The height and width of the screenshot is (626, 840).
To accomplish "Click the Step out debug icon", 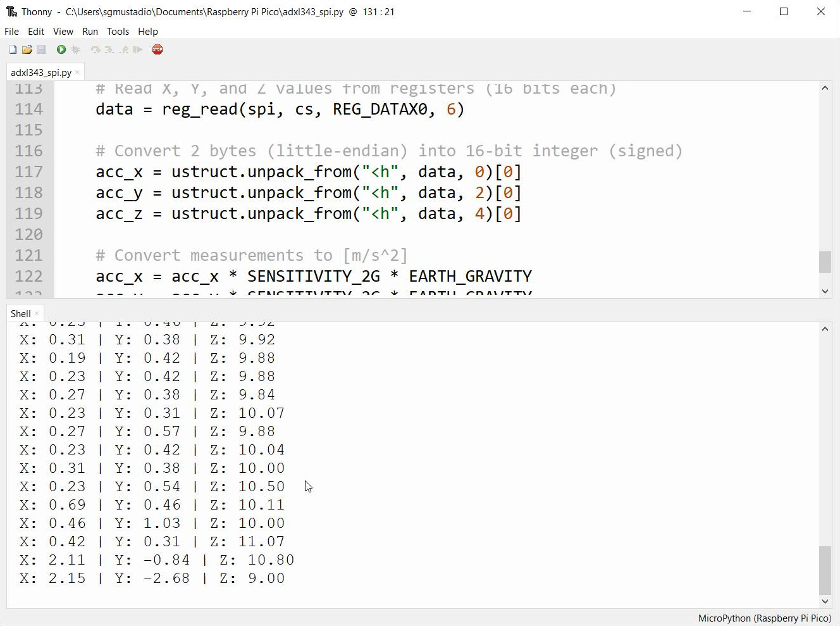I will [123, 49].
